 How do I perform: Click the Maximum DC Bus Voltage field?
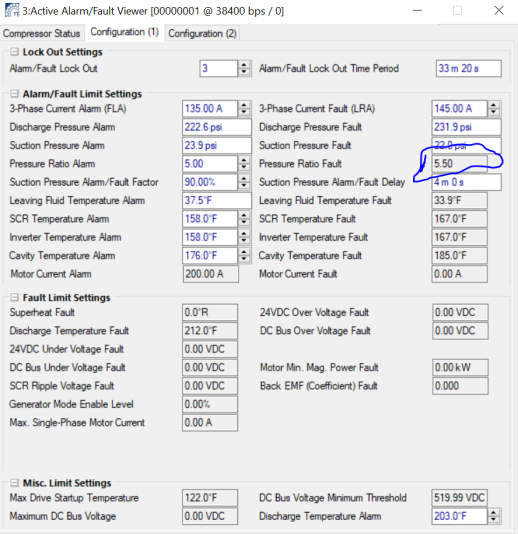point(210,516)
